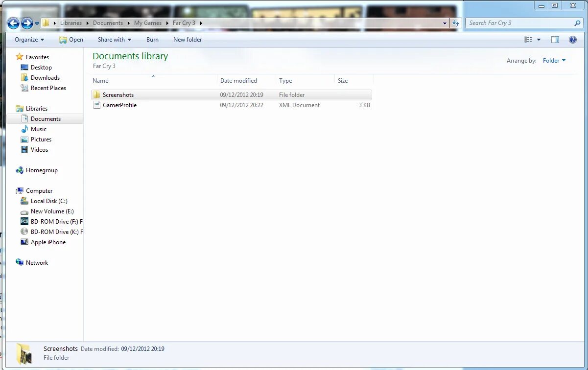The height and width of the screenshot is (370, 588).
Task: Open the view options dropdown arrow
Action: click(539, 40)
